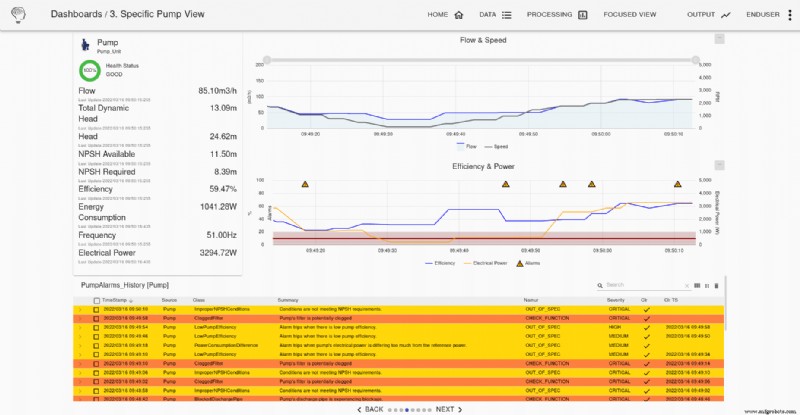800x415 pixels.
Task: Click the Flow & Speed range slider track
Action: (x=481, y=60)
